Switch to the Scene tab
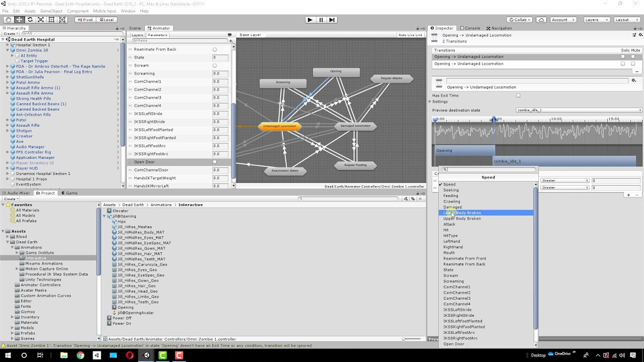 coord(135,28)
